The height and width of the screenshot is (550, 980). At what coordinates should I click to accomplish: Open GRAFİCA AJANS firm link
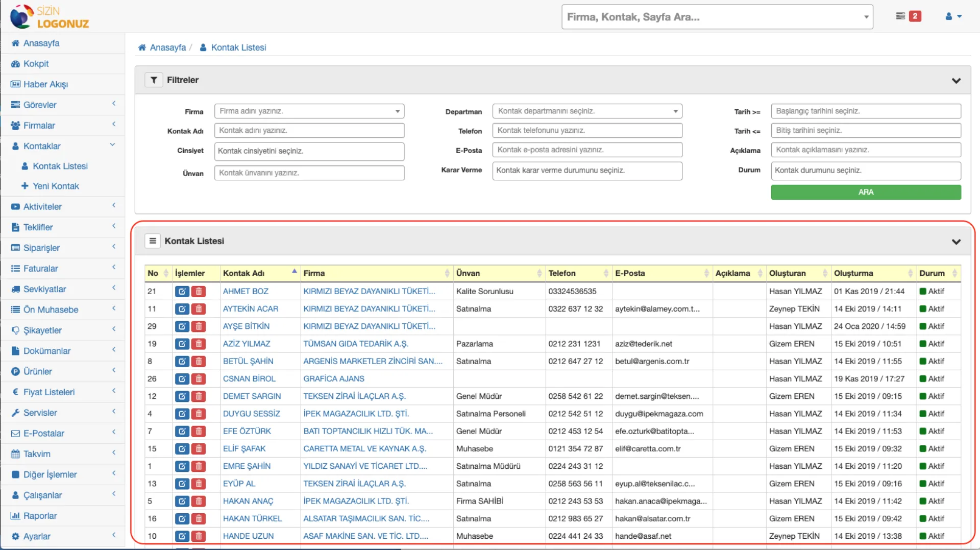[x=334, y=379]
